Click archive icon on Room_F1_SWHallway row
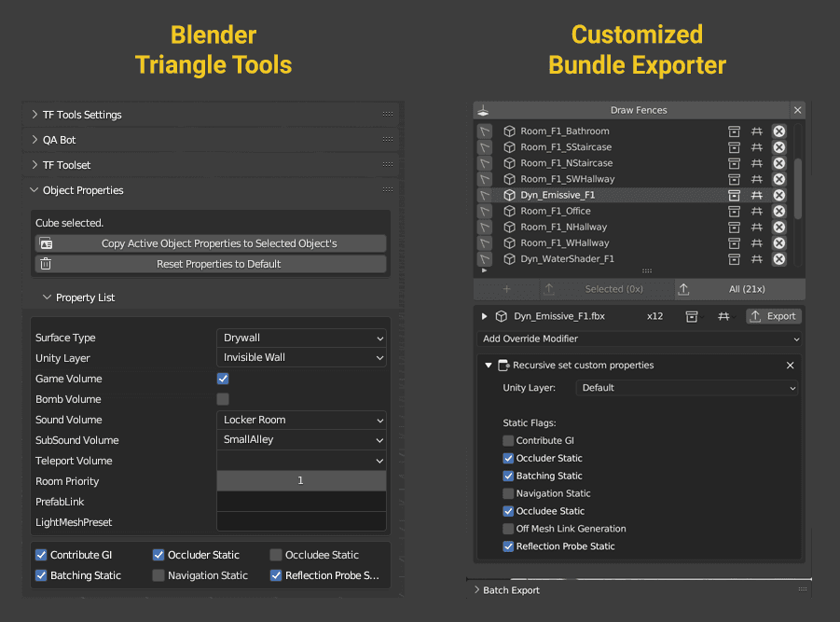The width and height of the screenshot is (840, 622). [x=734, y=179]
